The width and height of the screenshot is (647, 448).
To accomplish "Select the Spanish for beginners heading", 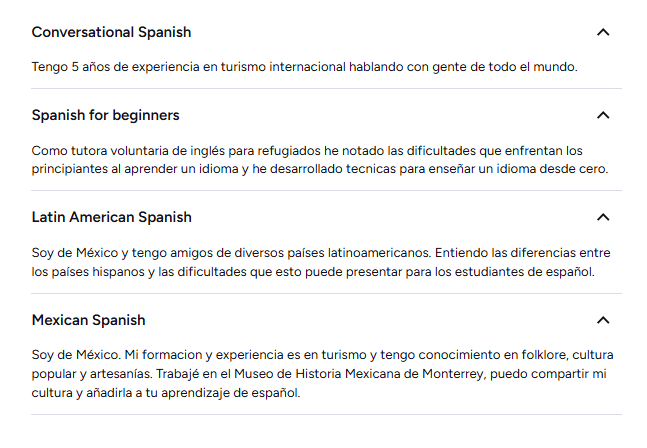I will tap(106, 115).
